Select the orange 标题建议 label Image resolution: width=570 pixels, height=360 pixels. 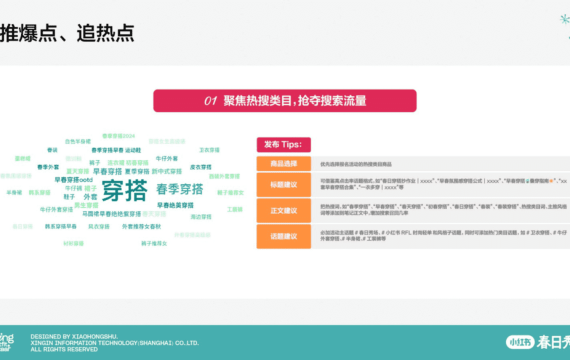pos(284,185)
